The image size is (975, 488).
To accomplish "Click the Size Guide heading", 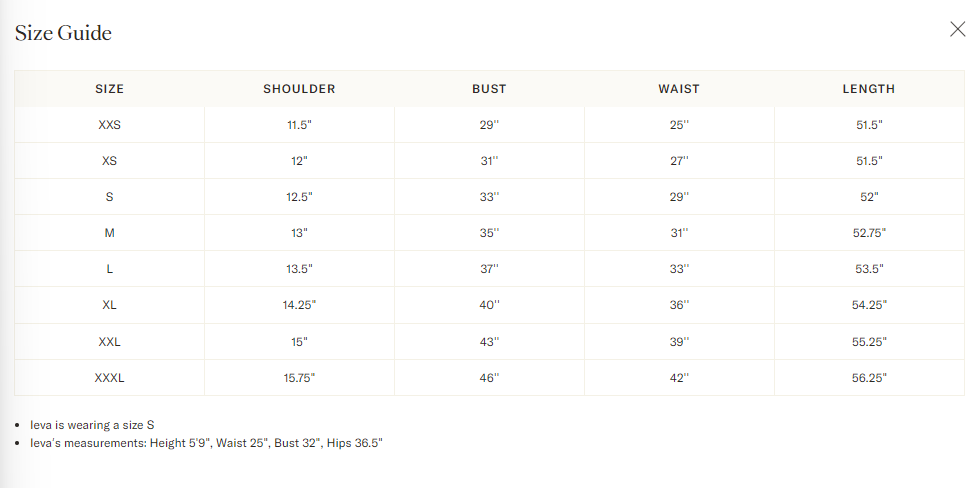I will point(63,33).
